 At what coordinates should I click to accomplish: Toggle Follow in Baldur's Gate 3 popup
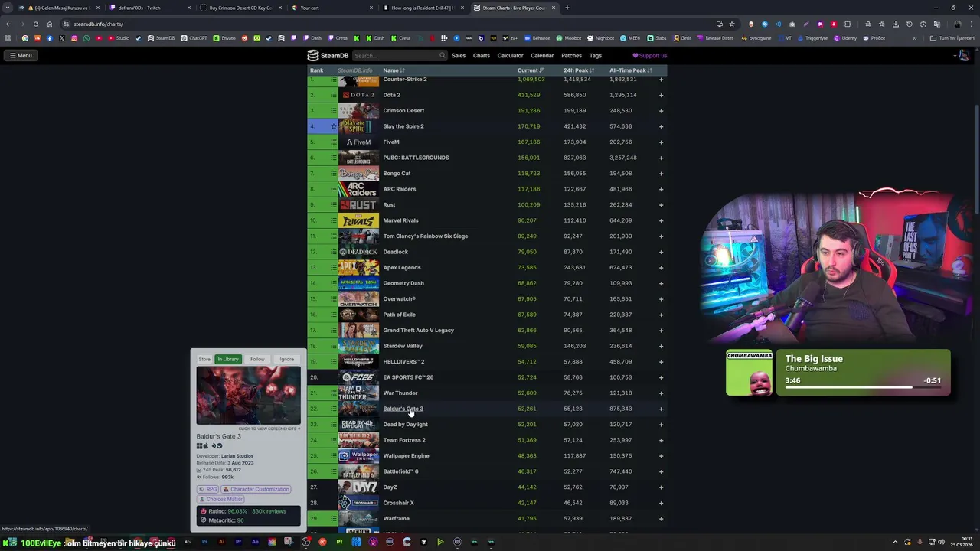point(257,359)
